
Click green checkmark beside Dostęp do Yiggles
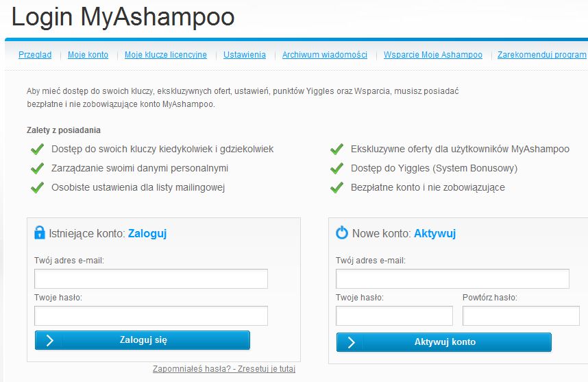pyautogui.click(x=336, y=168)
